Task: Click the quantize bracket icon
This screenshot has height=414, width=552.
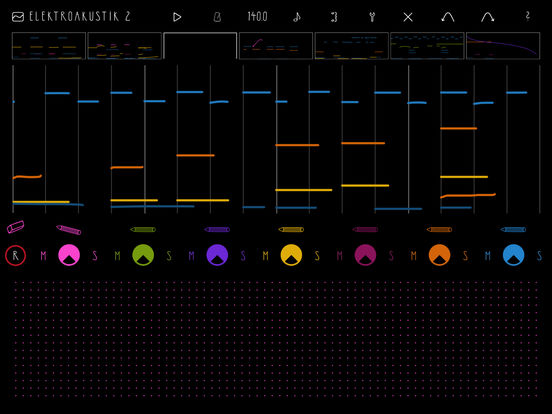Action: pyautogui.click(x=334, y=17)
